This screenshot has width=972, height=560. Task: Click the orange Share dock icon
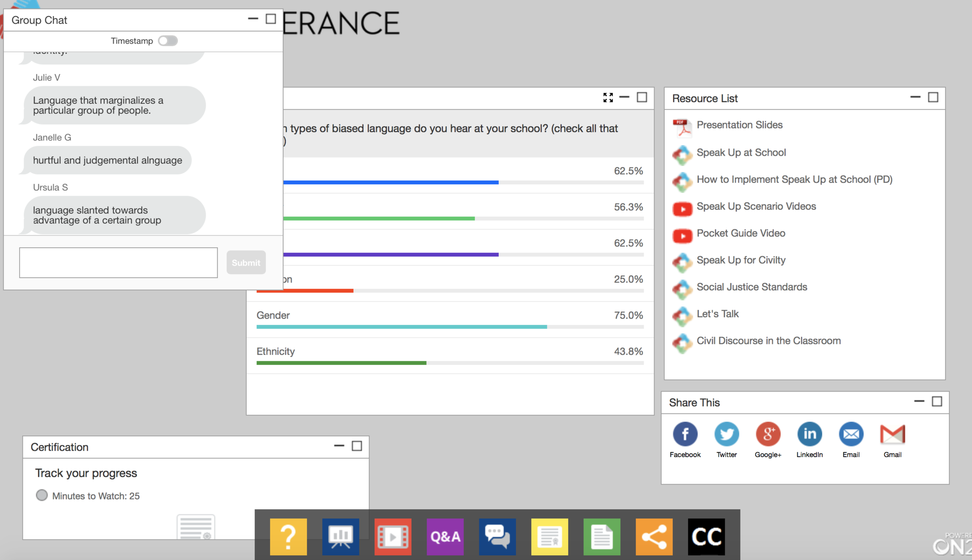click(654, 537)
